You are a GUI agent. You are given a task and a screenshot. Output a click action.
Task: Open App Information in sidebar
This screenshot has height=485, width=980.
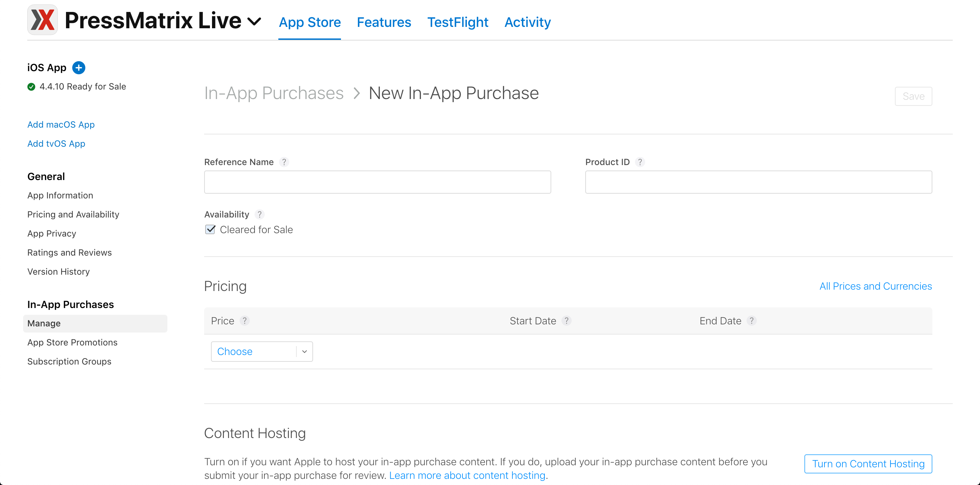pos(60,195)
